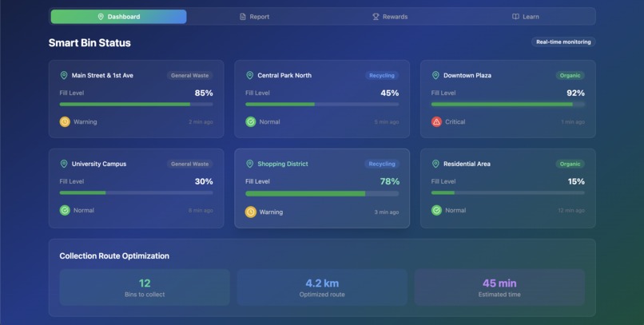This screenshot has height=325, width=644.
Task: Switch to the Rewards tab
Action: 390,17
